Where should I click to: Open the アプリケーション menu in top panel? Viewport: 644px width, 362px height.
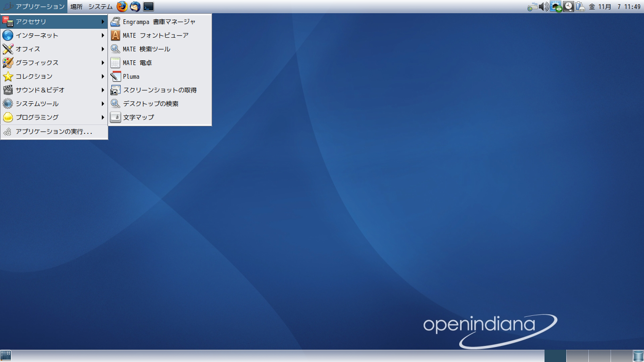pos(34,7)
